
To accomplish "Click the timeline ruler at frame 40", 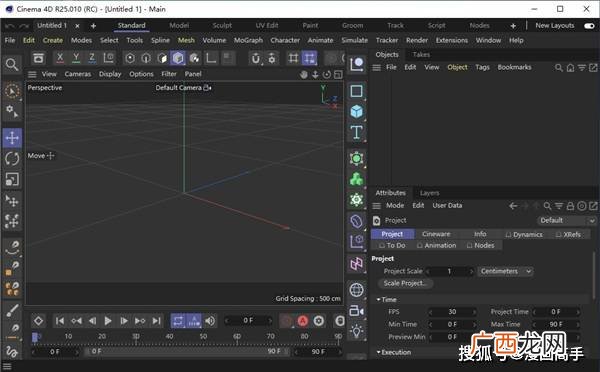I will (x=169, y=337).
